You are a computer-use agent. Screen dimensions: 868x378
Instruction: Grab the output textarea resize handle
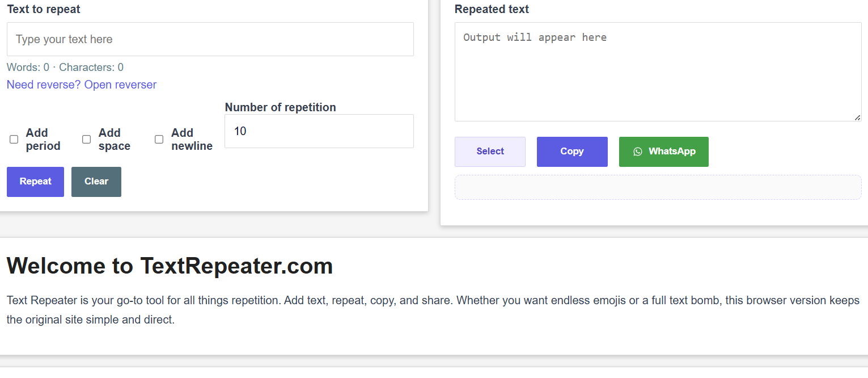click(857, 117)
